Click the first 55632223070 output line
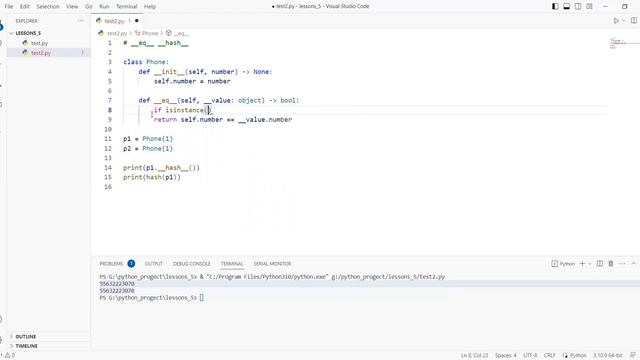640x360 pixels. point(117,284)
